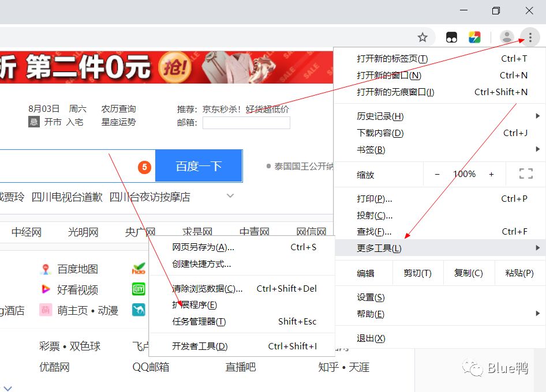Viewport: 546px width, 392px height.
Task: Open Haokan video play icon
Action: coord(46,289)
